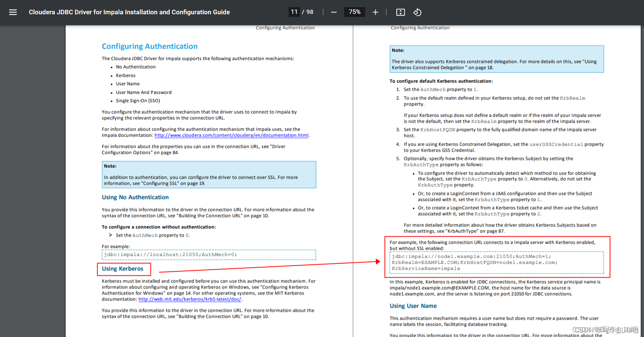Image resolution: width=644 pixels, height=337 pixels.
Task: Open the sidebar hamburger menu
Action: click(x=13, y=12)
